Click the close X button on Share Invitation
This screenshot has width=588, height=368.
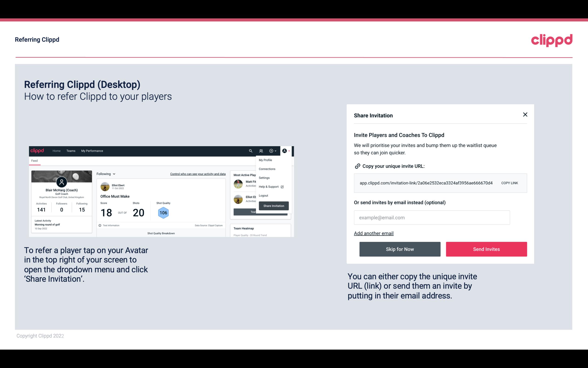click(525, 115)
